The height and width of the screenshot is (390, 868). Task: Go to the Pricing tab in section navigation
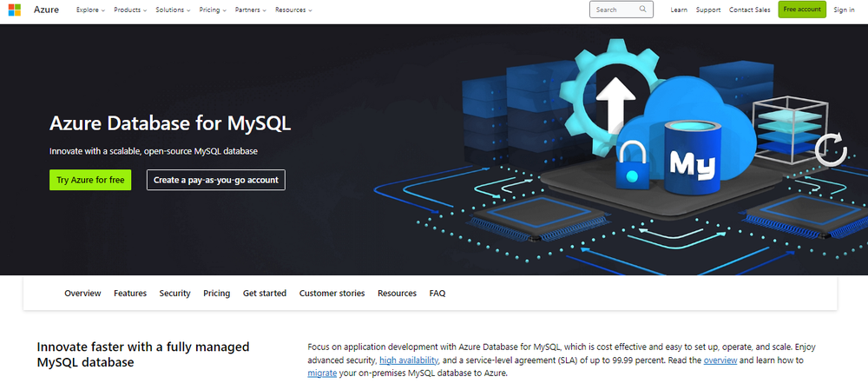(x=216, y=293)
